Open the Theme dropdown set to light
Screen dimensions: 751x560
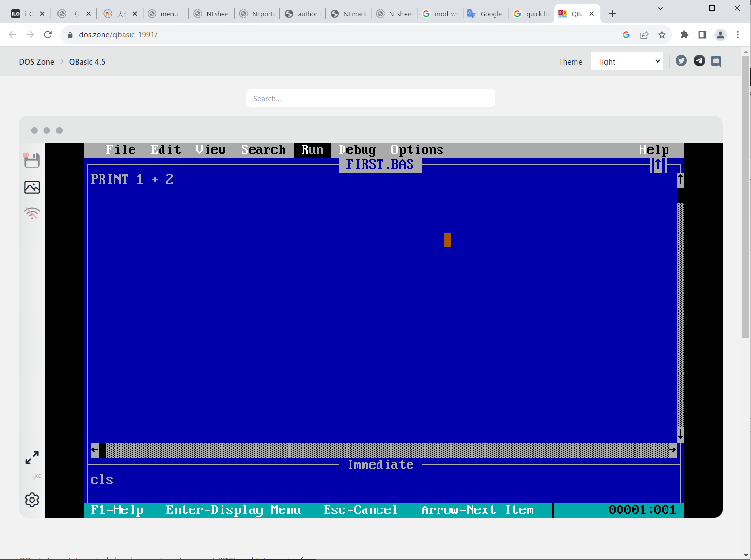click(x=627, y=61)
